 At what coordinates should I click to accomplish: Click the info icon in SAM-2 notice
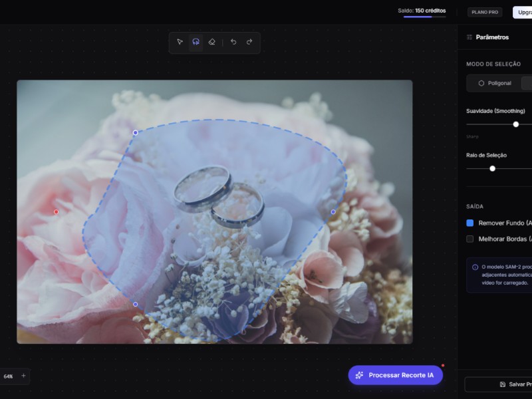[475, 267]
